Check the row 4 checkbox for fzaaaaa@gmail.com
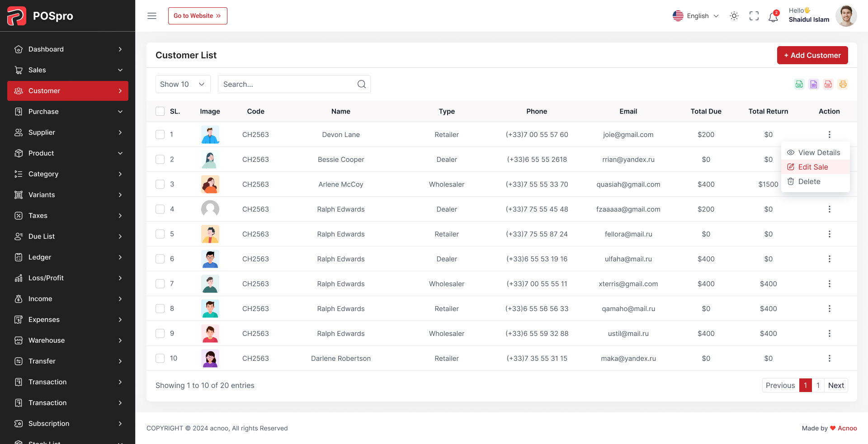Screen dimensions: 868x444 (160, 209)
